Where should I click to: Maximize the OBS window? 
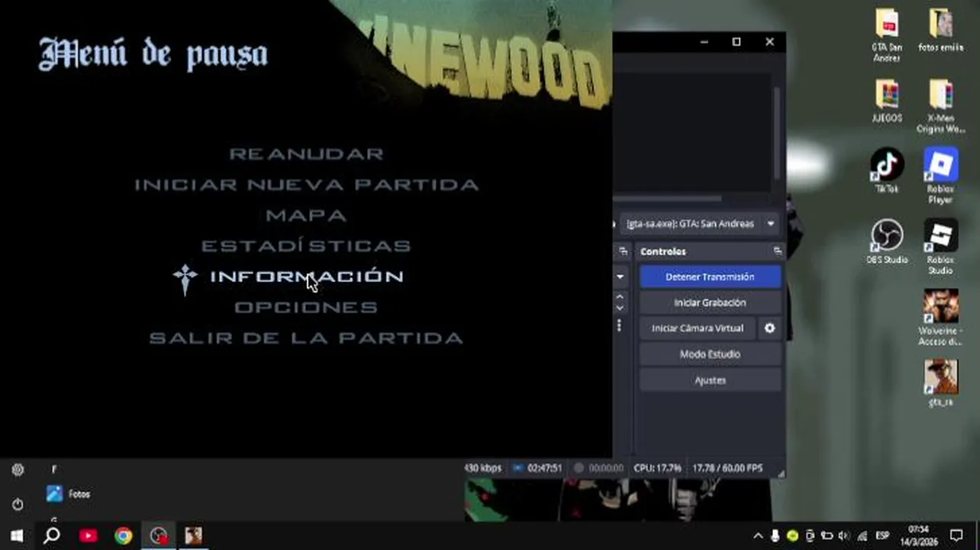[x=737, y=42]
